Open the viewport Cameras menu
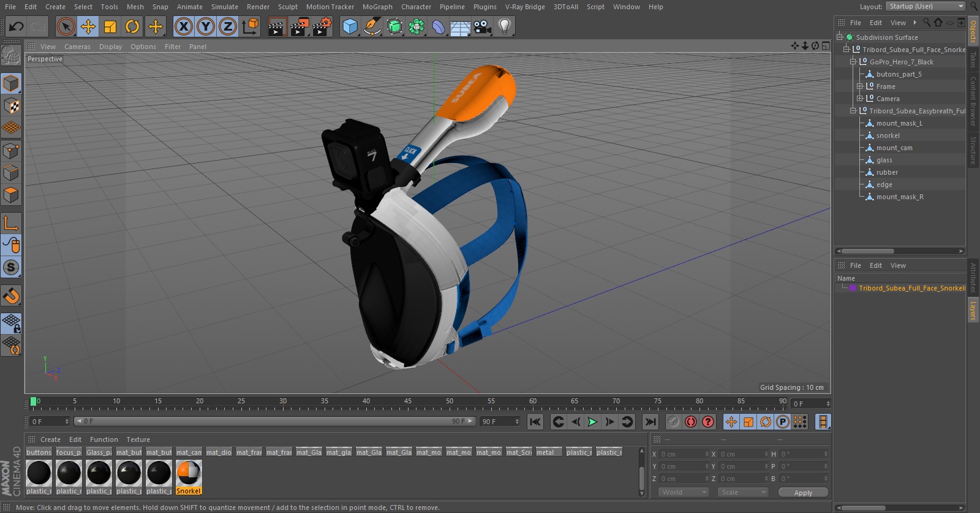This screenshot has width=980, height=513. tap(77, 47)
